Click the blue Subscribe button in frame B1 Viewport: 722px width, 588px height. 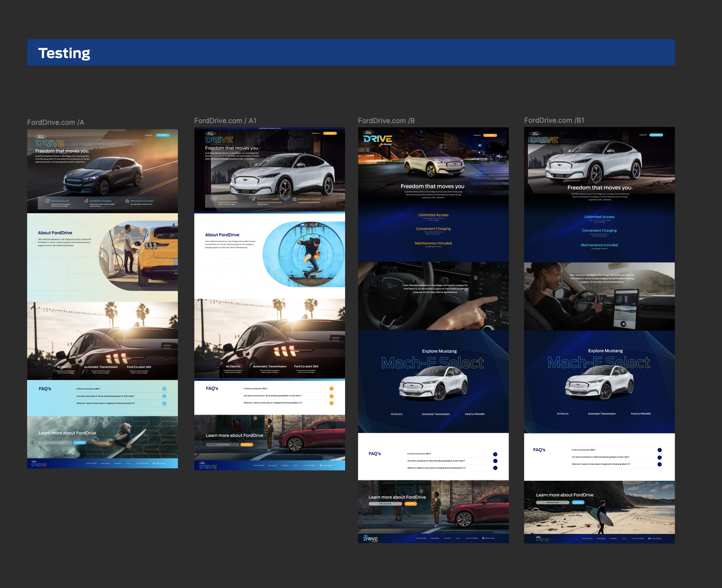click(578, 502)
